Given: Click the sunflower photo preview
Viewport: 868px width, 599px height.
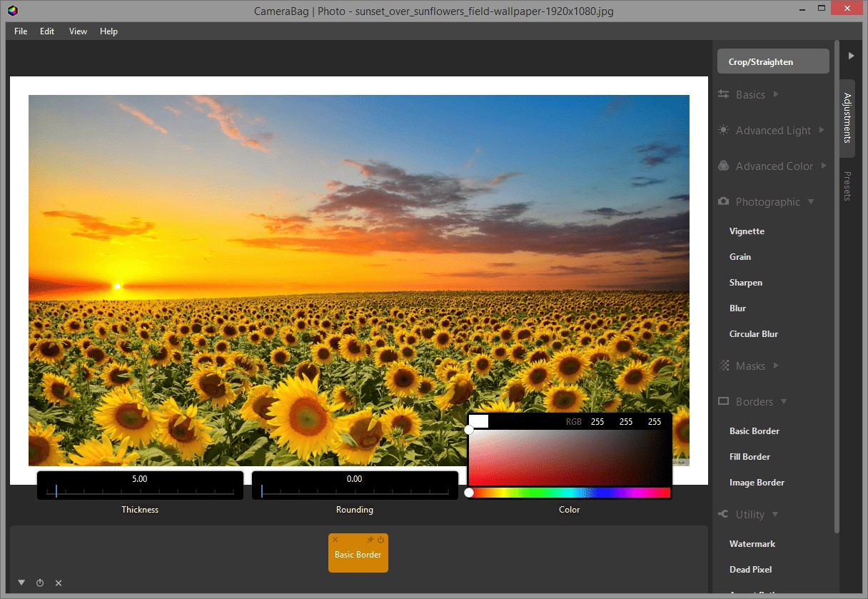Looking at the screenshot, I should (359, 281).
